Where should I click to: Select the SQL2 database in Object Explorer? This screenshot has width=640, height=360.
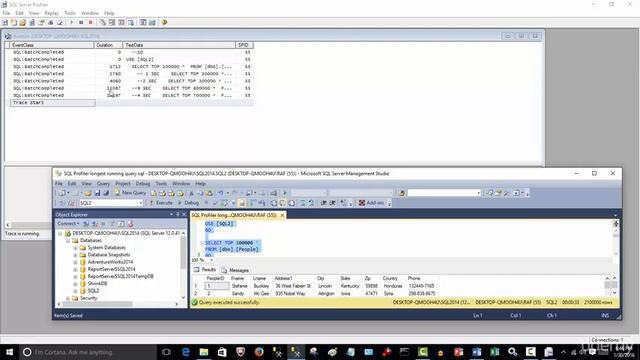point(93,291)
